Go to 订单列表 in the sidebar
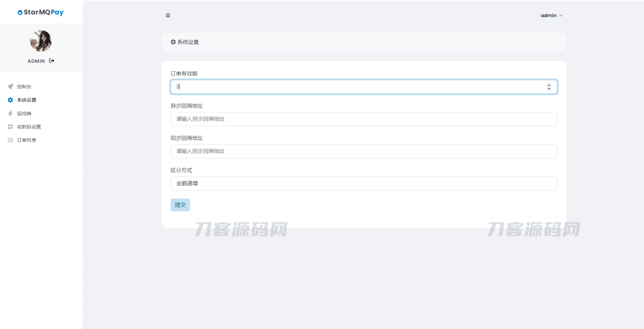This screenshot has width=644, height=329. (x=27, y=140)
